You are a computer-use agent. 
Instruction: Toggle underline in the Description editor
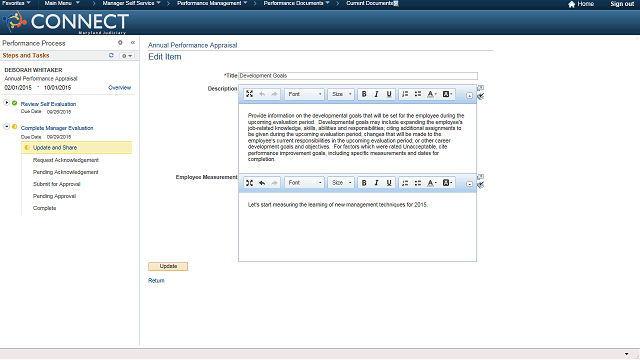389,94
